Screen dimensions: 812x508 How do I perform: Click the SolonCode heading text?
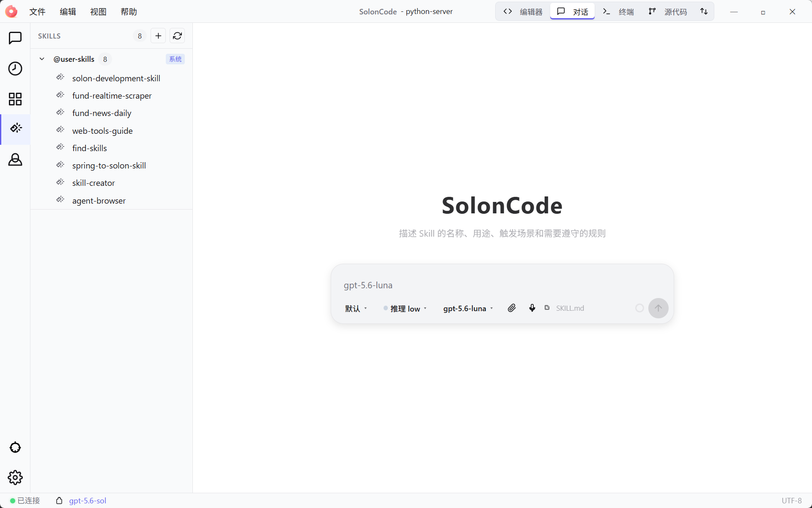[x=502, y=206]
